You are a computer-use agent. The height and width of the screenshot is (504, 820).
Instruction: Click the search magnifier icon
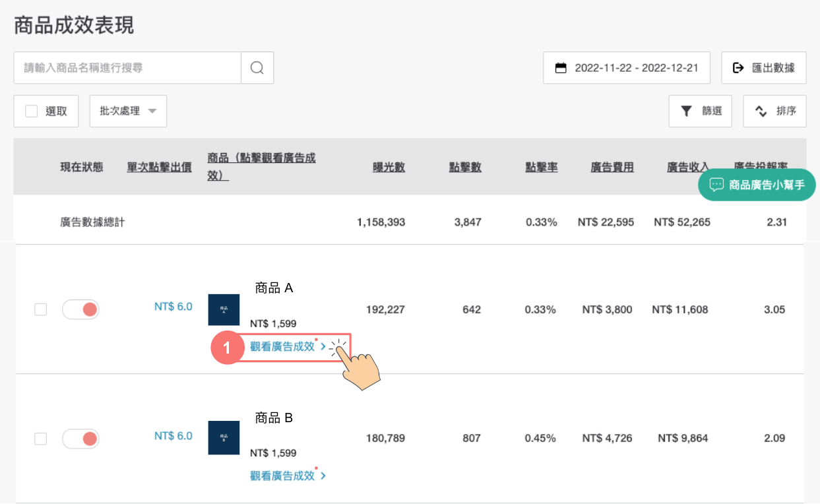257,68
